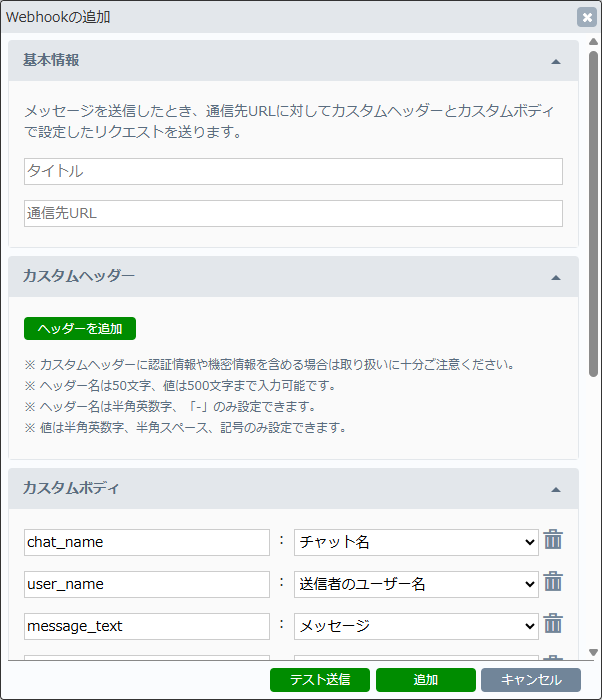Collapse the 基本情報 section
The height and width of the screenshot is (700, 602).
click(x=556, y=61)
